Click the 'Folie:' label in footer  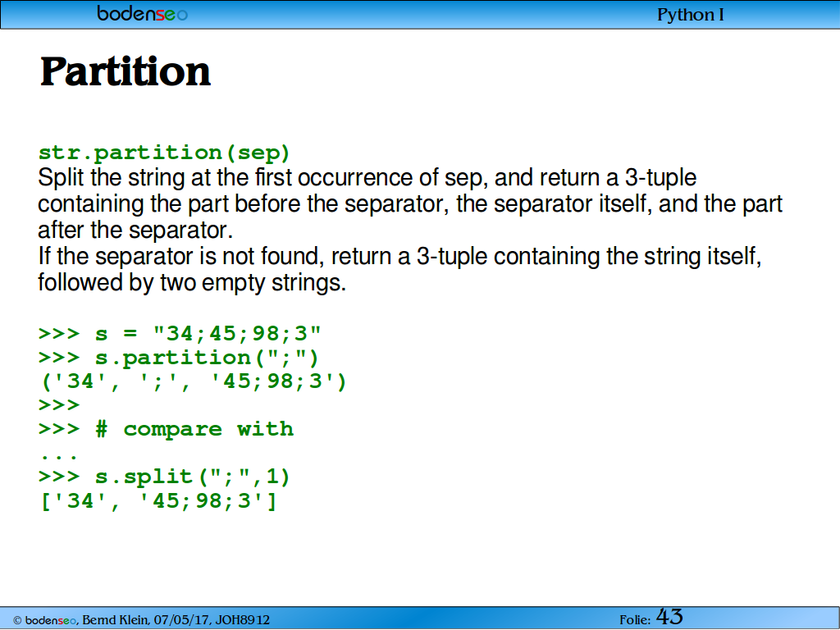point(635,620)
